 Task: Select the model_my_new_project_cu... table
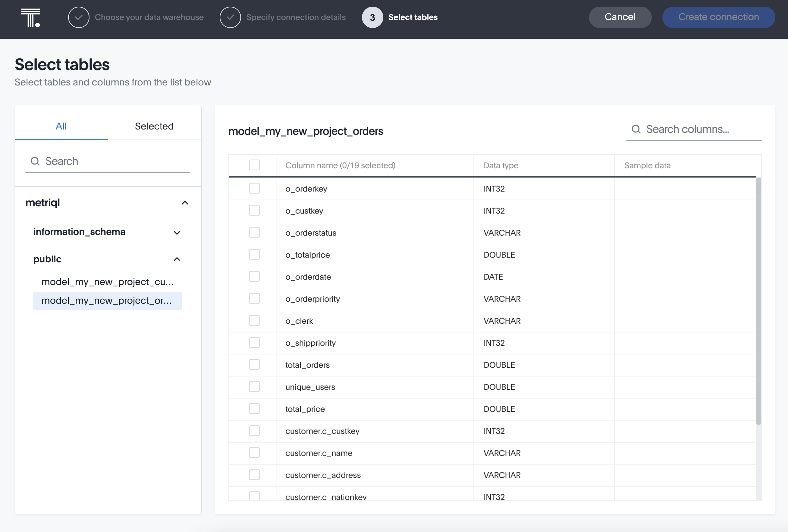(x=108, y=282)
